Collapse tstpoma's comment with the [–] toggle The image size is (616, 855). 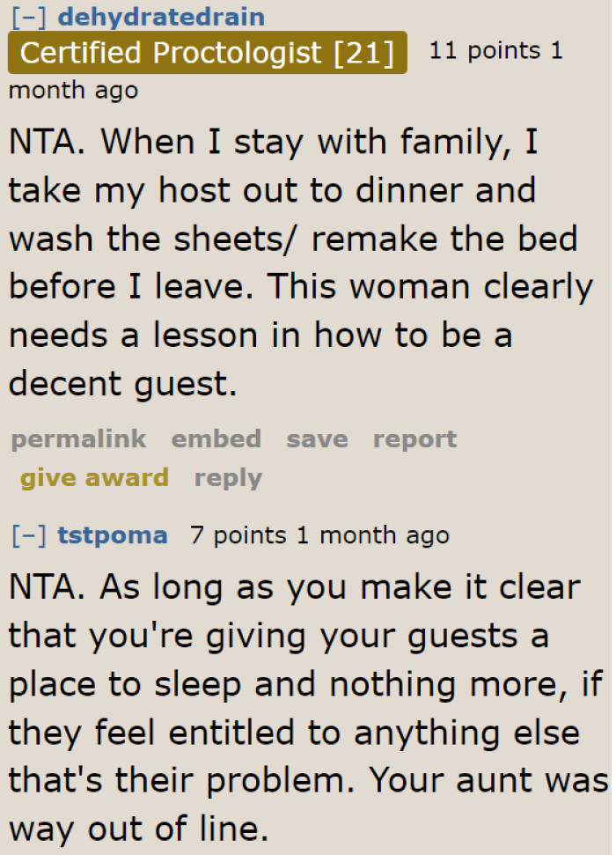tap(29, 534)
